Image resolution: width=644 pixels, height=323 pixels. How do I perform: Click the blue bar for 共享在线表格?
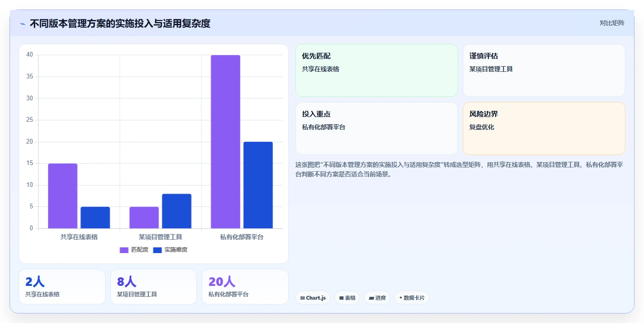click(95, 217)
